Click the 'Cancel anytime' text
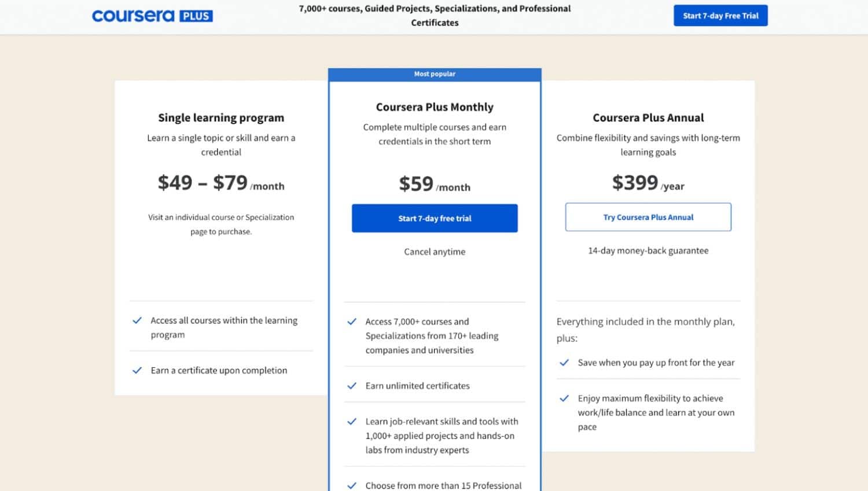This screenshot has width=868, height=491. tap(434, 252)
